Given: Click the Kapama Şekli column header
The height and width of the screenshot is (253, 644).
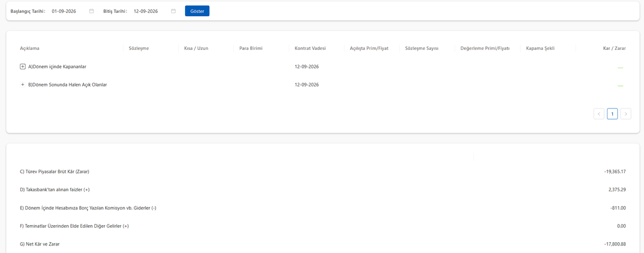Looking at the screenshot, I should [540, 48].
